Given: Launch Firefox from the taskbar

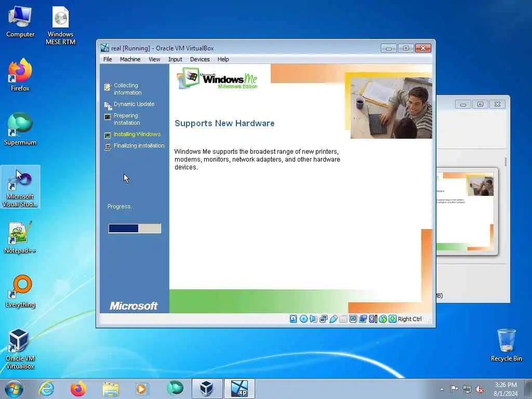Looking at the screenshot, I should pos(78,389).
